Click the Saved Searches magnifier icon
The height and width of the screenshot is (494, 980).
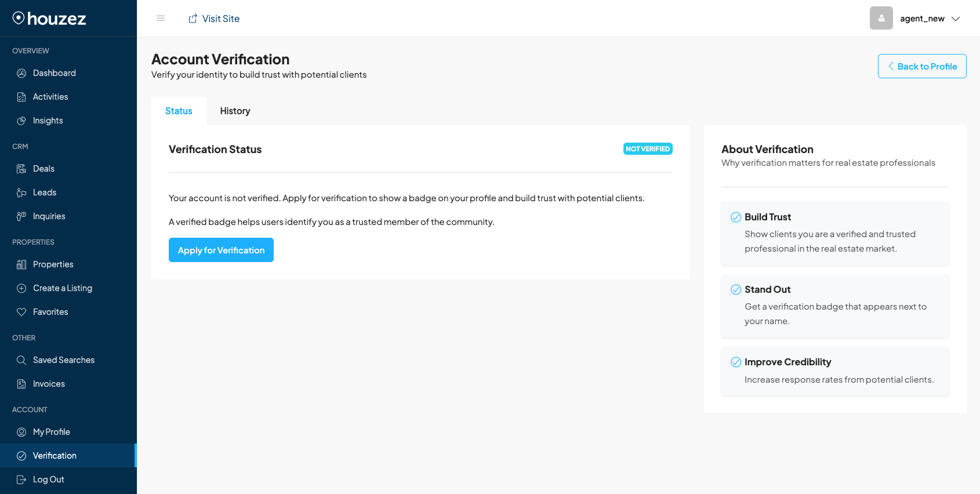coord(21,360)
